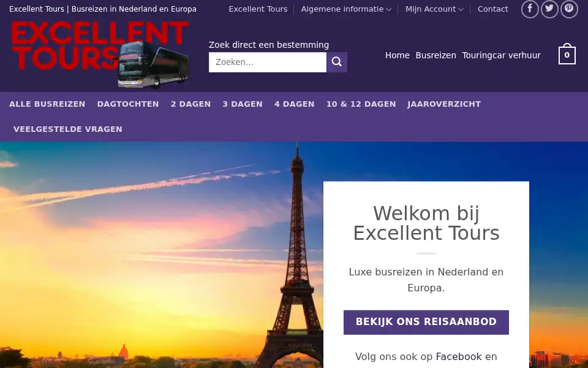The width and height of the screenshot is (588, 368).
Task: Open Excellent Tours top link
Action: pyautogui.click(x=258, y=9)
